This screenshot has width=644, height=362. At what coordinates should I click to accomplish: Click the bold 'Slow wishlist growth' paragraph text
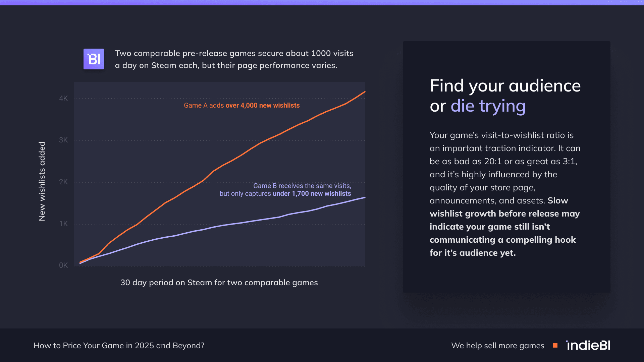coord(505,227)
